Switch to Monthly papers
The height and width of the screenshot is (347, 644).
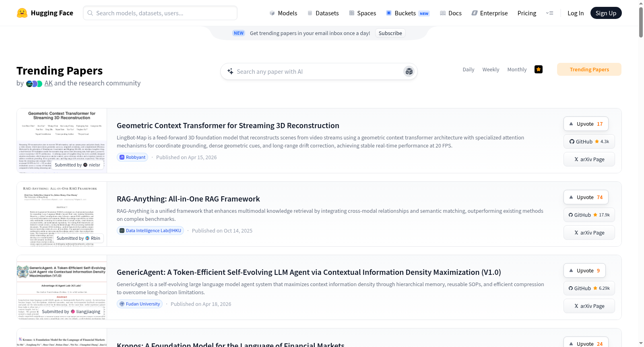point(517,69)
